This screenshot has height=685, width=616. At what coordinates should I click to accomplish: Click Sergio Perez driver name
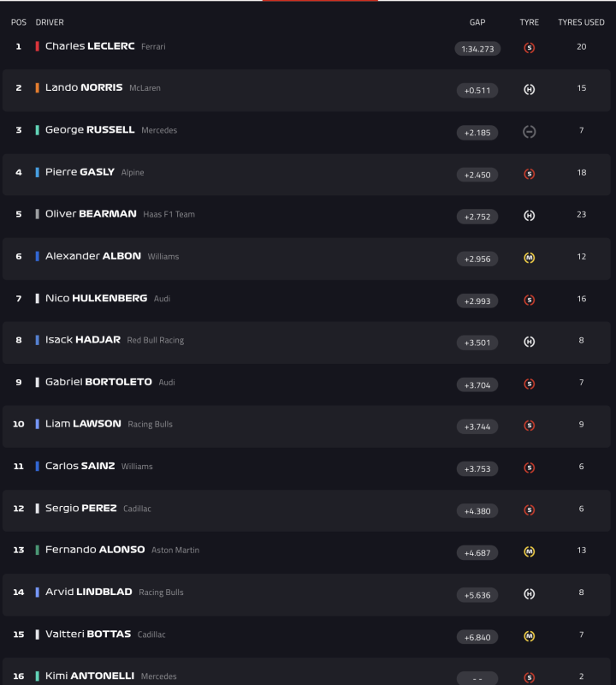(x=80, y=509)
